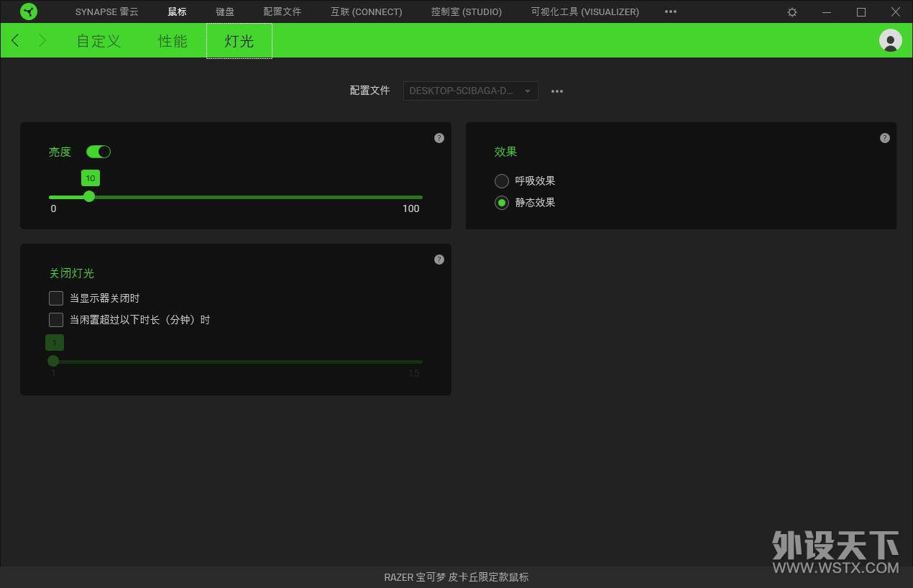Click help icon in 亮度 panel
Image resolution: width=913 pixels, height=588 pixels.
439,138
